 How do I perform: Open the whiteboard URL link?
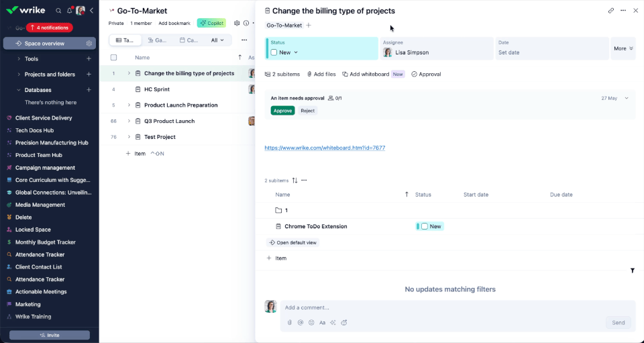click(325, 148)
